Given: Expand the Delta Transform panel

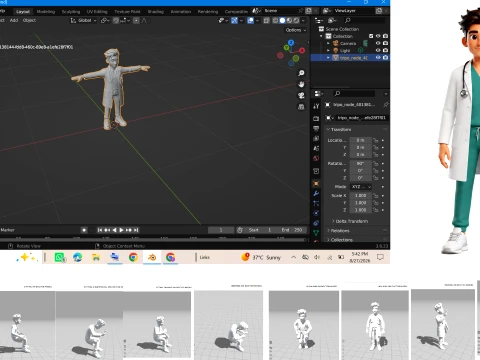Looking at the screenshot, I should [x=350, y=221].
